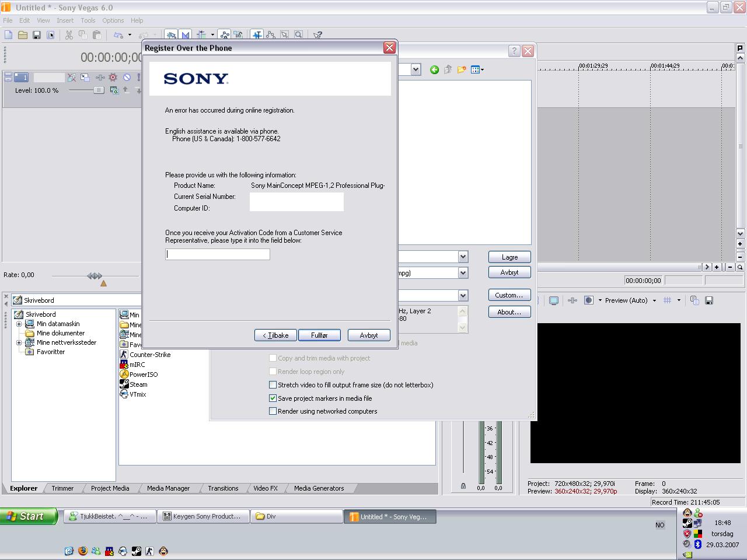Screen dimensions: 747x560
Task: Toggle Stretch video to fill output frame checkbox
Action: (x=273, y=385)
